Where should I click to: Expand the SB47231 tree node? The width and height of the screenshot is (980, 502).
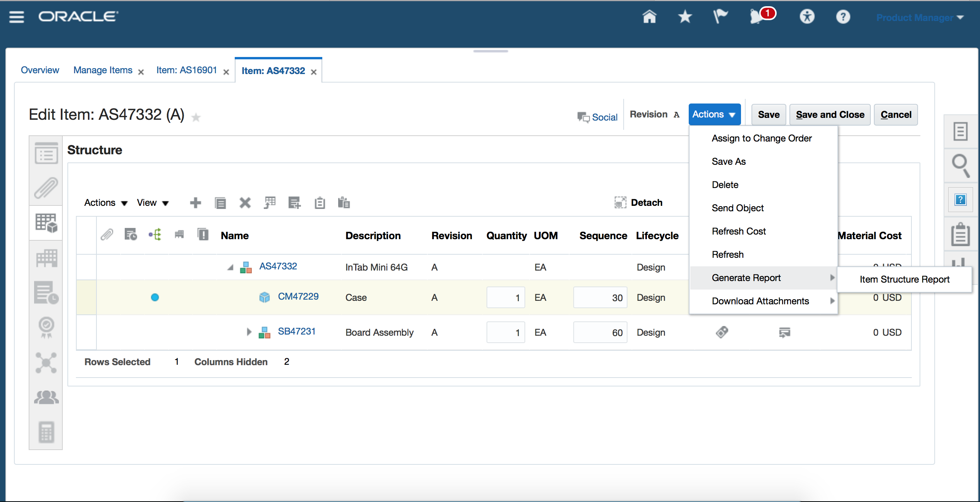249,332
